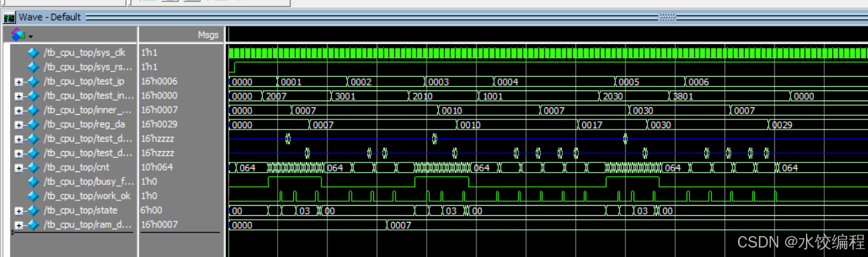Select the /tb_cpu_top/ram_d signal name
868x257 pixels.
tap(88, 225)
